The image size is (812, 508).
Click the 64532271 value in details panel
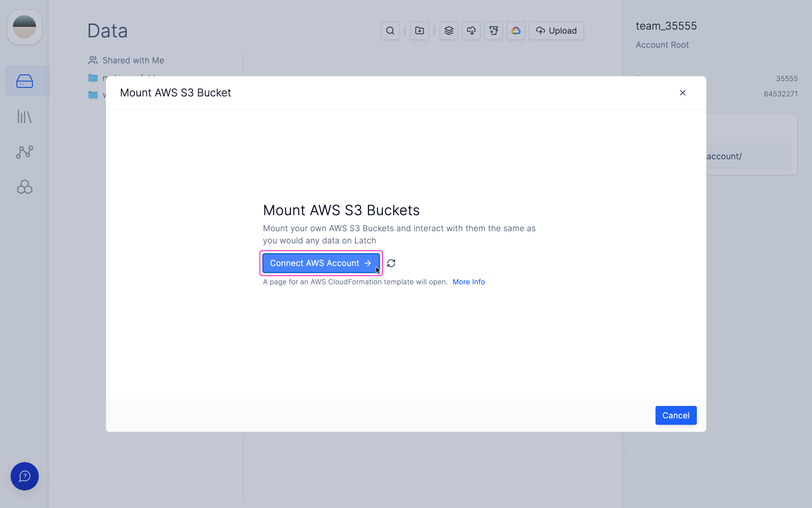click(781, 94)
